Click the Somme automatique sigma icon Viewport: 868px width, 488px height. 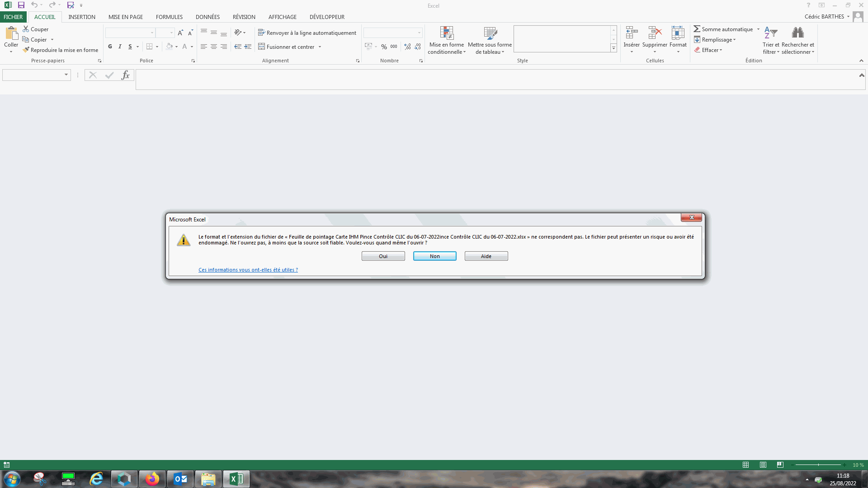(x=697, y=29)
